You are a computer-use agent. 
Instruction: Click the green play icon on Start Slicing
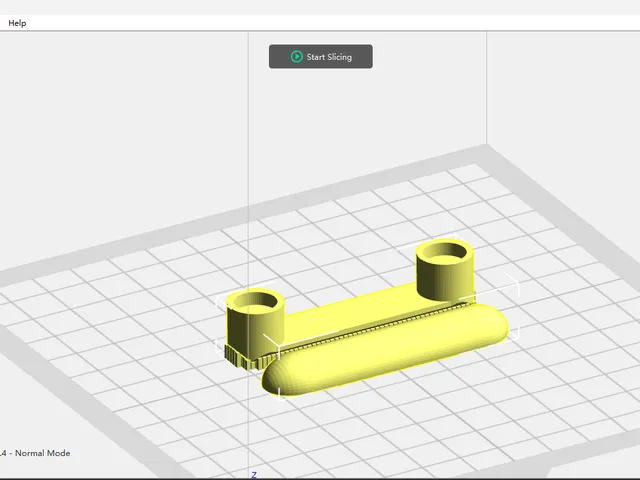point(297,57)
